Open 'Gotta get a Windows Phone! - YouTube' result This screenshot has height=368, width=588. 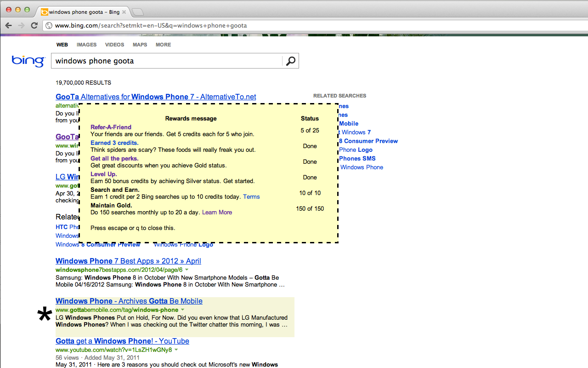[x=122, y=341]
